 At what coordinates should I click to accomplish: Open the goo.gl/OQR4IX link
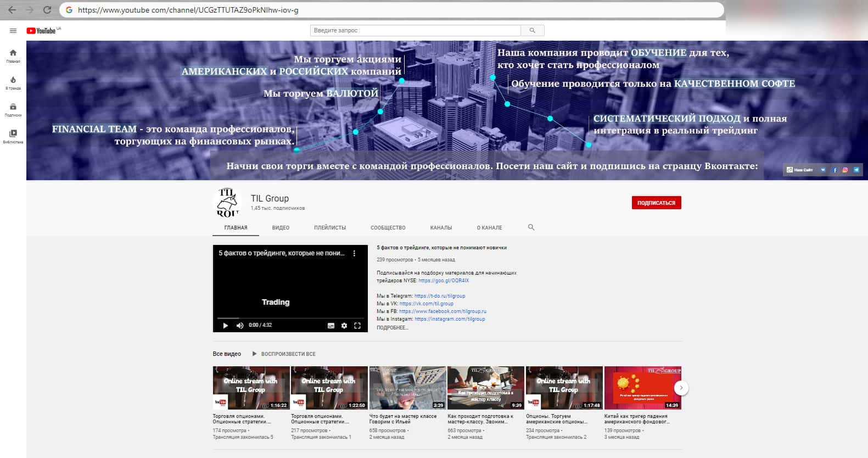click(444, 281)
